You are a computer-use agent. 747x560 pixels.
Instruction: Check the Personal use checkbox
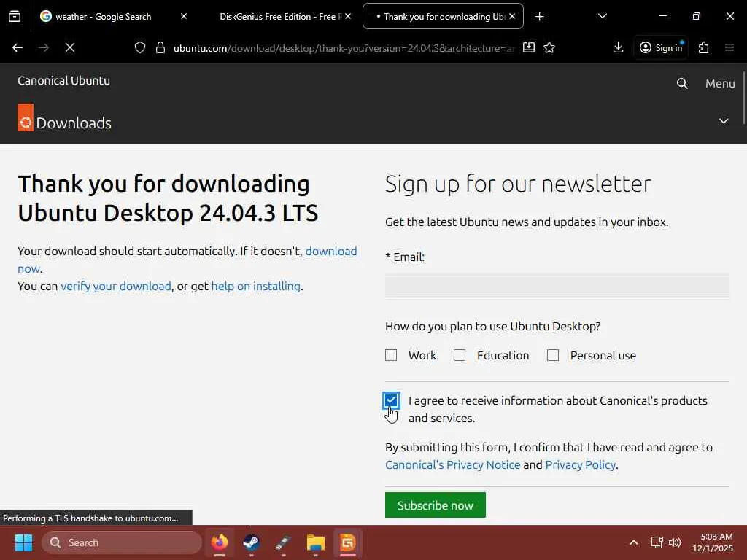[x=553, y=355]
